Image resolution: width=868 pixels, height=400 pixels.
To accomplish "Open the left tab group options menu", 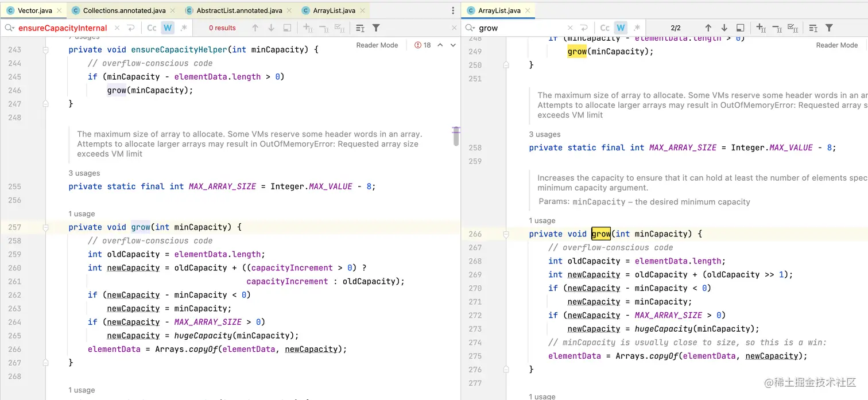I will 453,10.
